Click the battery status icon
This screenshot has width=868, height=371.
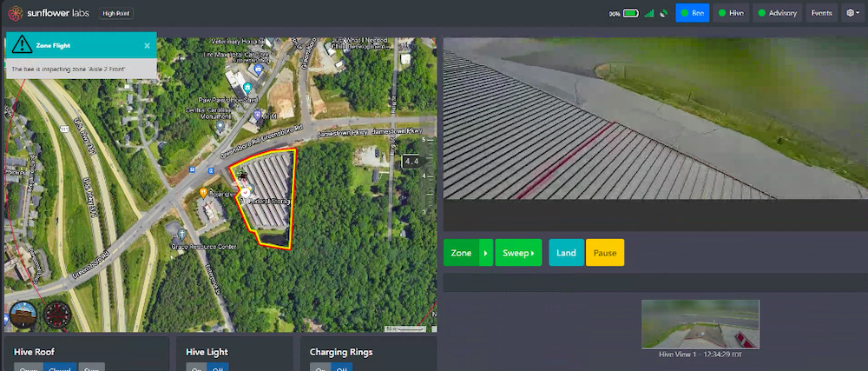coord(630,13)
